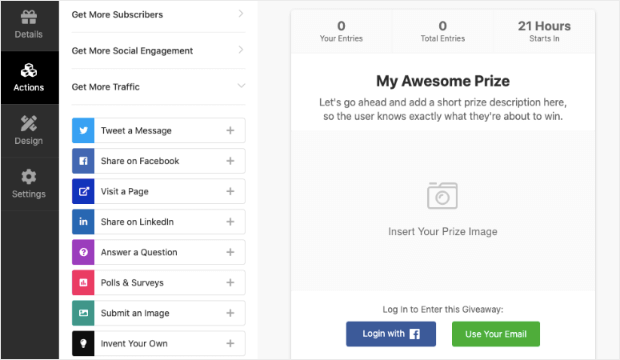
Task: Click the Visit a Page external-link icon
Action: coord(83,191)
